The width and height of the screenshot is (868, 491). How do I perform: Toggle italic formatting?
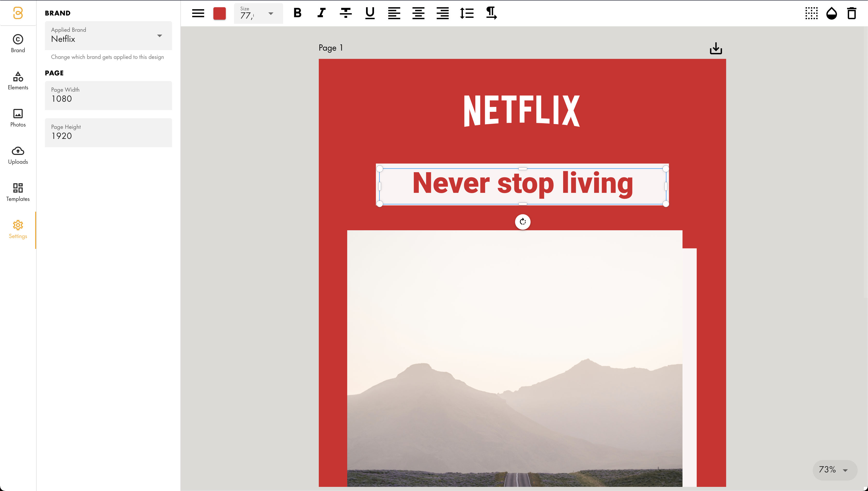[322, 13]
